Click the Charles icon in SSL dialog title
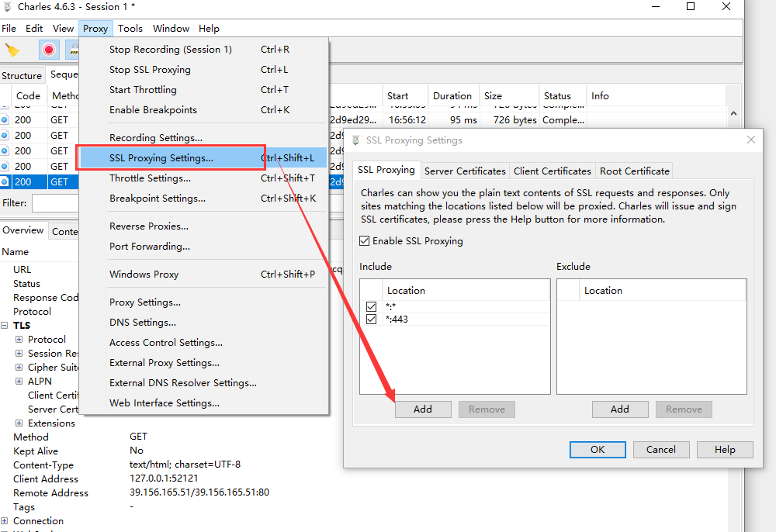Viewport: 776px width, 532px height. tap(356, 140)
